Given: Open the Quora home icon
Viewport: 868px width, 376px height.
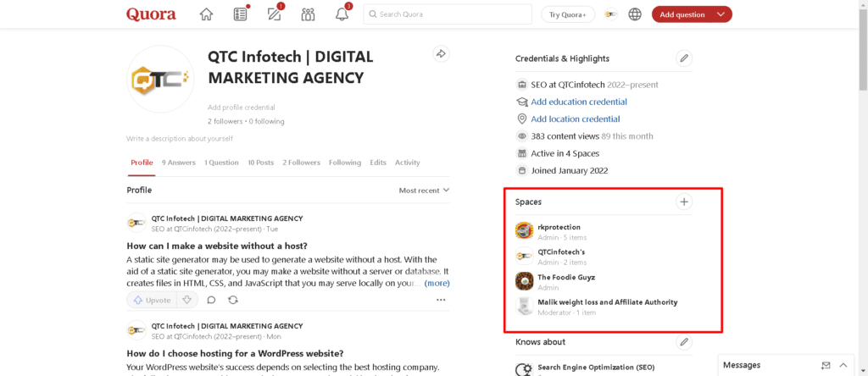Looking at the screenshot, I should (x=206, y=14).
